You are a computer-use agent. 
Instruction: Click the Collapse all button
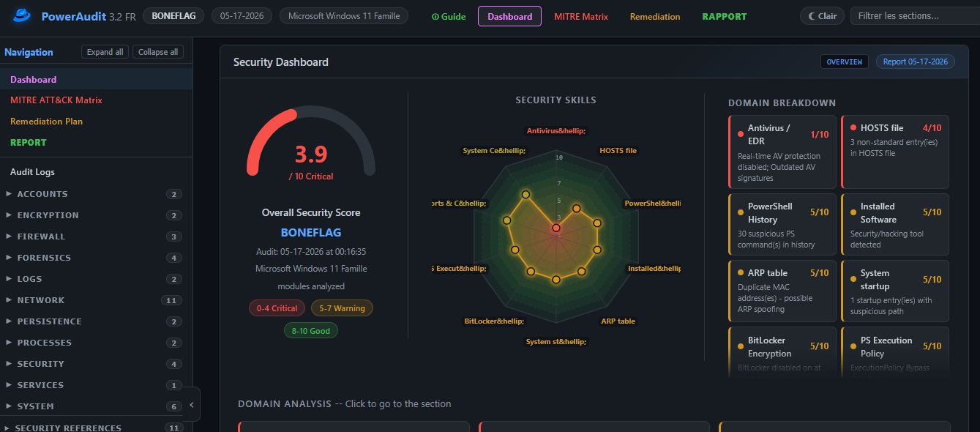158,52
